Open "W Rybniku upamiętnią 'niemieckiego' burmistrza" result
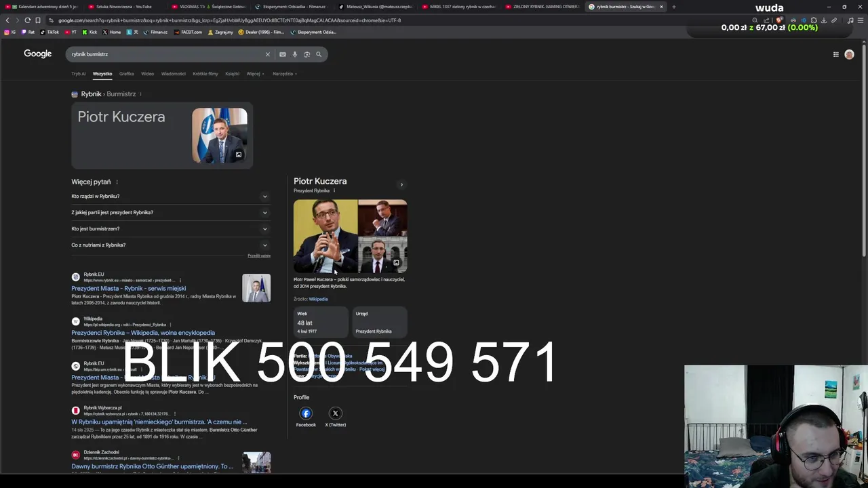 pyautogui.click(x=159, y=422)
